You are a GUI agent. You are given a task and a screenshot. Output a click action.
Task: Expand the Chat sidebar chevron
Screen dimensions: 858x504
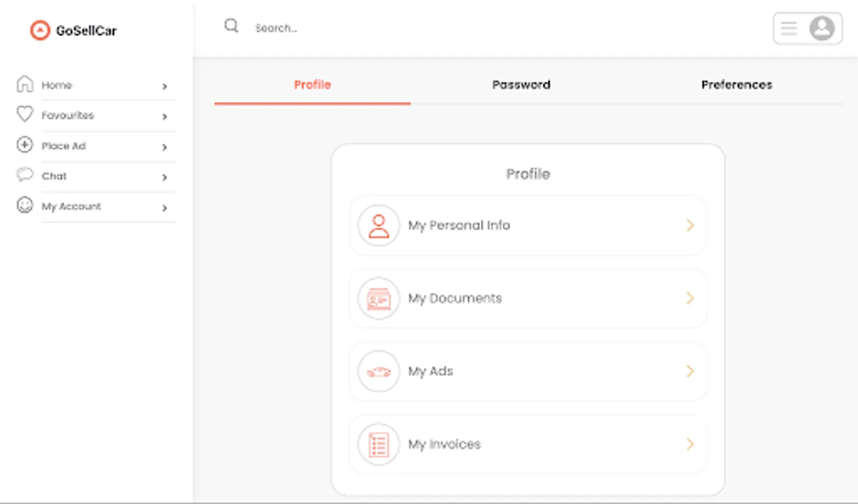point(164,178)
